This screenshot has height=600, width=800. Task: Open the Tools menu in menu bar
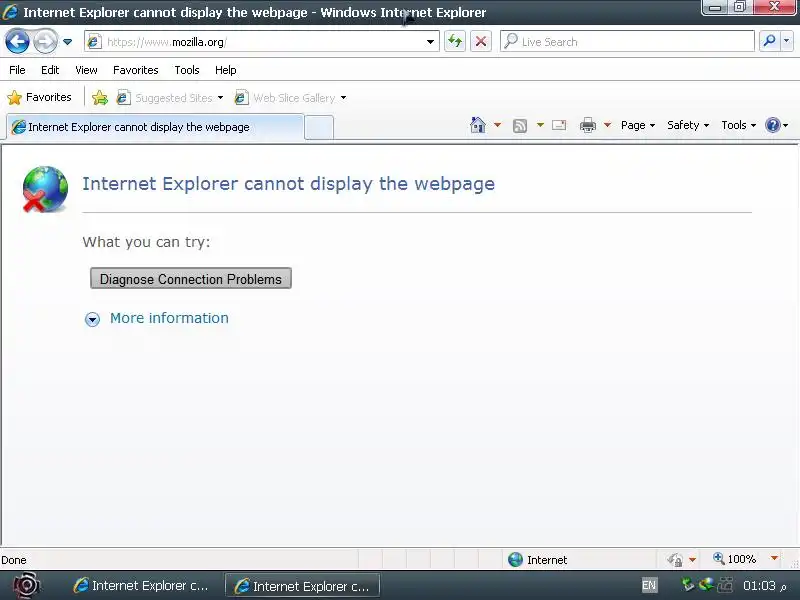[187, 70]
